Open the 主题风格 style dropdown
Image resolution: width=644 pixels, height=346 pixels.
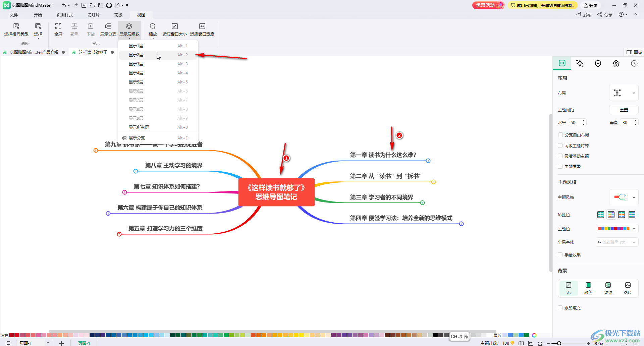[x=624, y=197]
